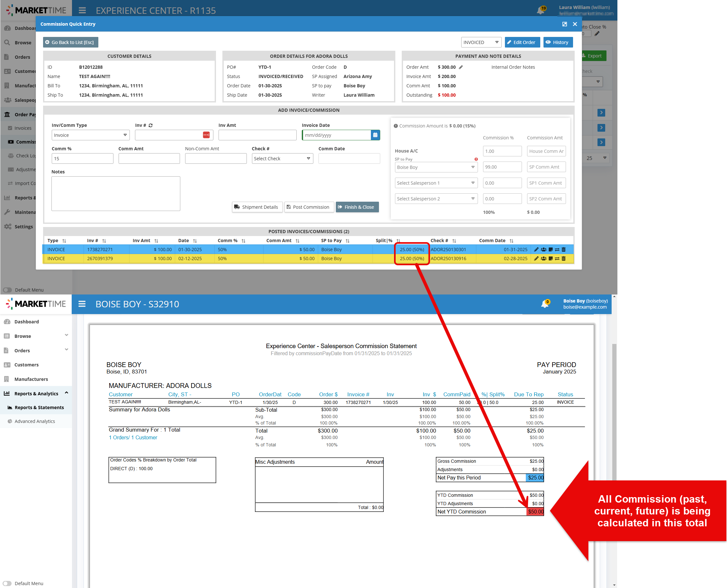
Task: Toggle Default Menu switch in lower sidebar
Action: [x=7, y=583]
